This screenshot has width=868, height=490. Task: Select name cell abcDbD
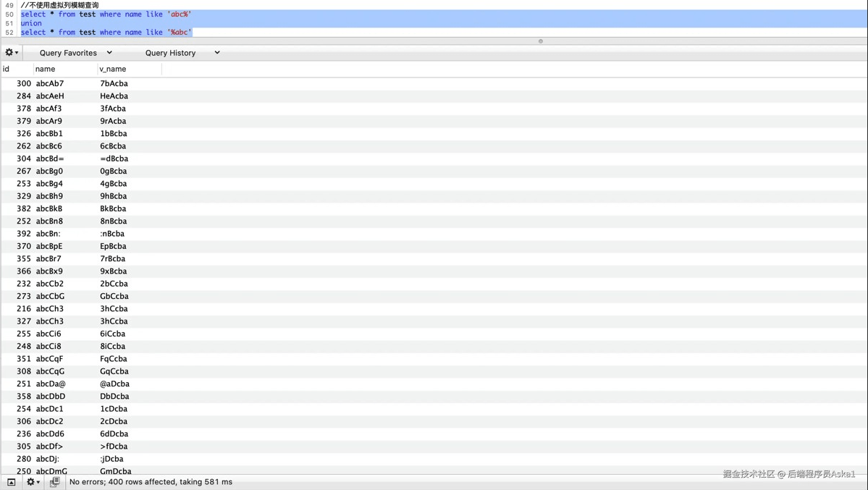coord(51,397)
